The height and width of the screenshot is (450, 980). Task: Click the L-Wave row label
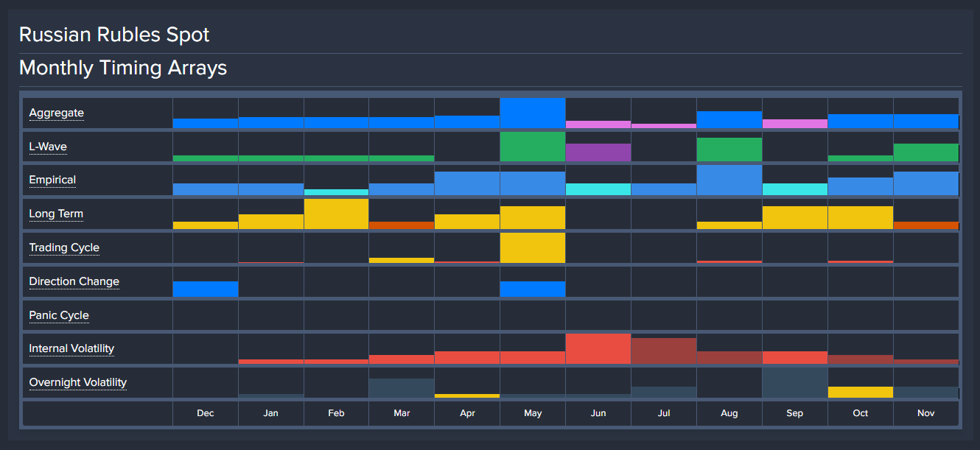[x=48, y=147]
